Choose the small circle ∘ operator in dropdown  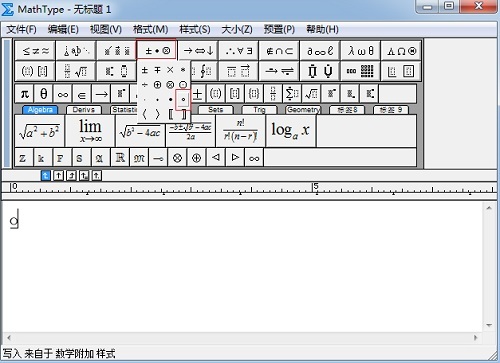[183, 99]
